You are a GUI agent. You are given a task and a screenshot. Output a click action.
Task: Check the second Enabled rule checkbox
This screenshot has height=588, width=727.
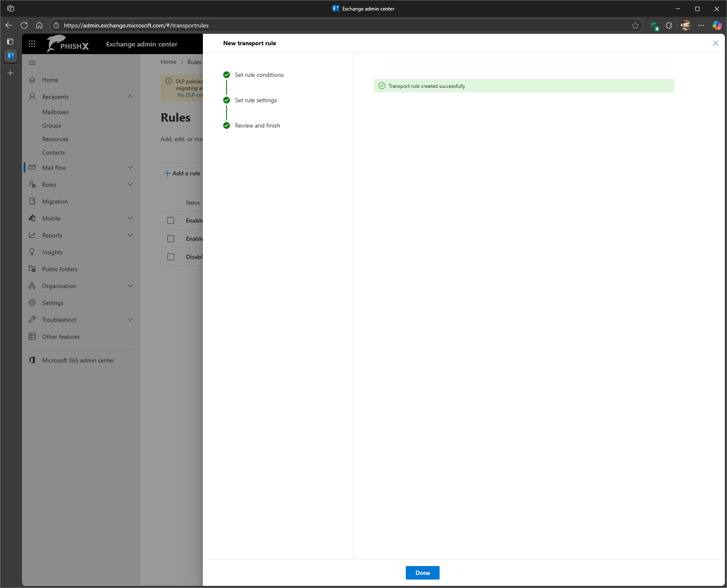[x=171, y=239]
